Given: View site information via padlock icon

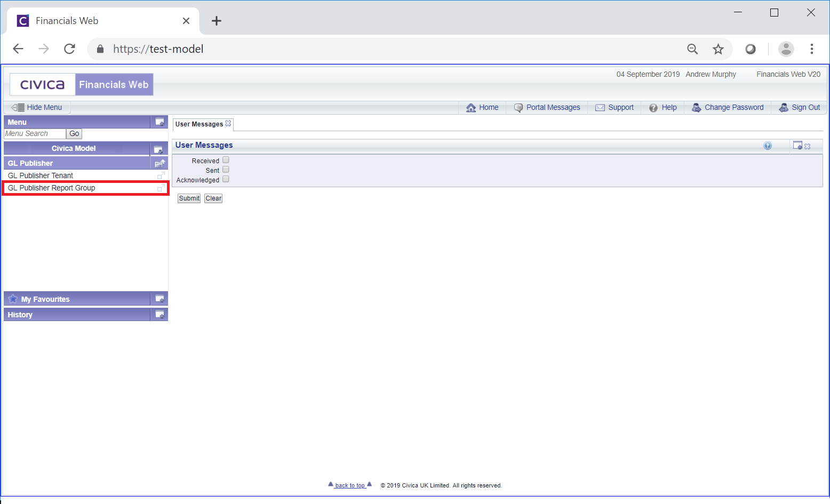Looking at the screenshot, I should coord(100,49).
